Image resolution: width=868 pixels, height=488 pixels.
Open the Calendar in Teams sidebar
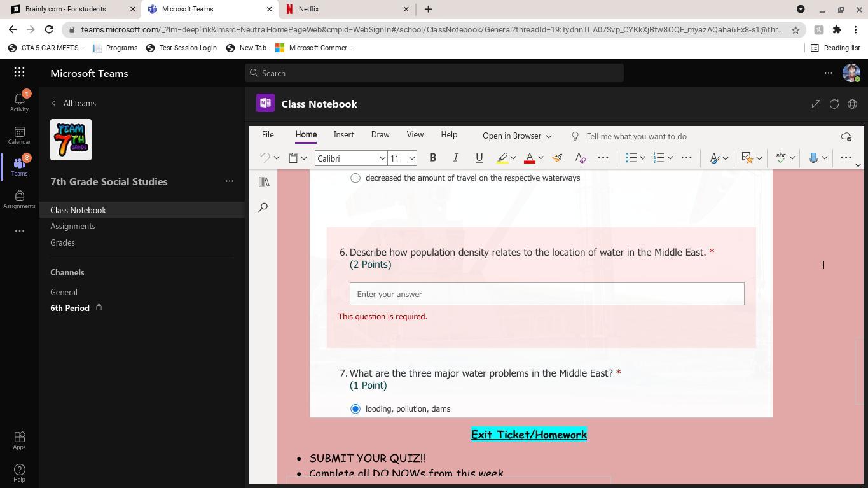pyautogui.click(x=19, y=135)
